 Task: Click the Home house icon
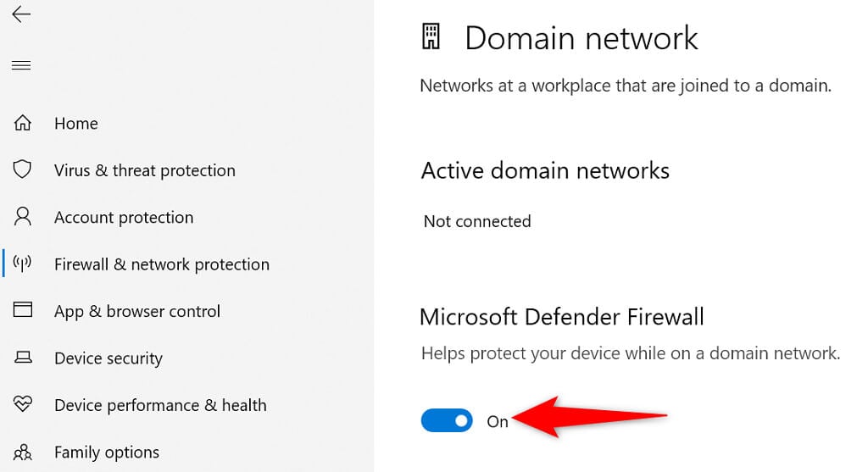click(x=22, y=124)
